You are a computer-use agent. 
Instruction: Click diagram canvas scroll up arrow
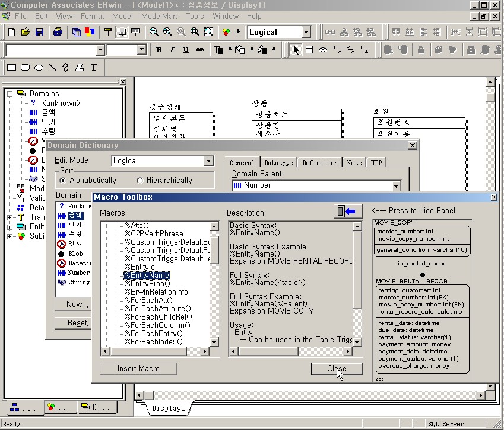[x=490, y=82]
